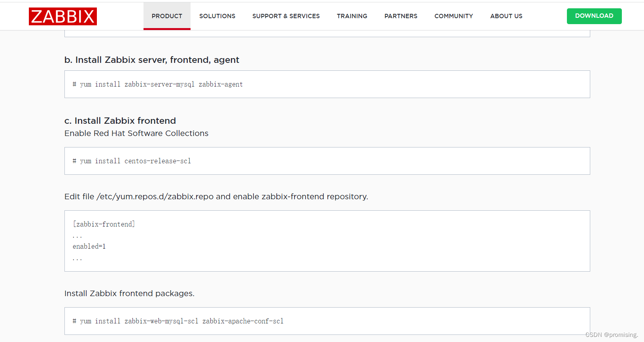Click the yum install zabbix-server-mysql zabbix-agent command
This screenshot has width=644, height=342.
click(158, 84)
